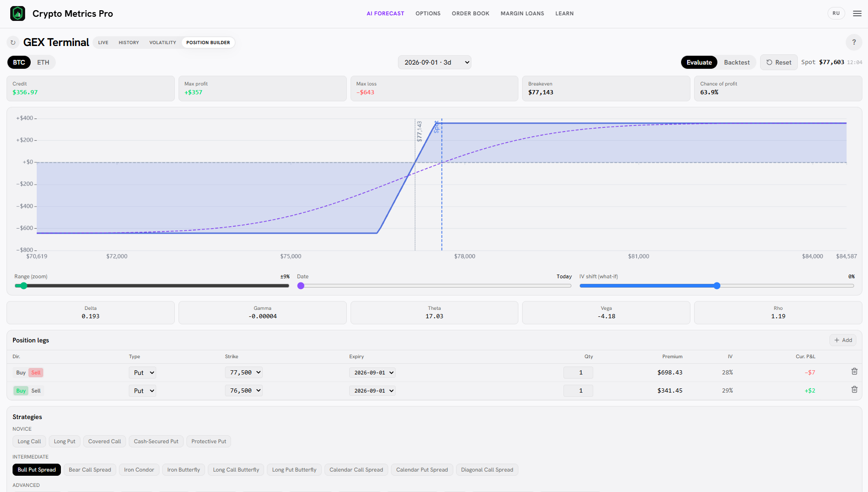This screenshot has height=492, width=868.
Task: Open Learn in the top navigation
Action: tap(564, 13)
